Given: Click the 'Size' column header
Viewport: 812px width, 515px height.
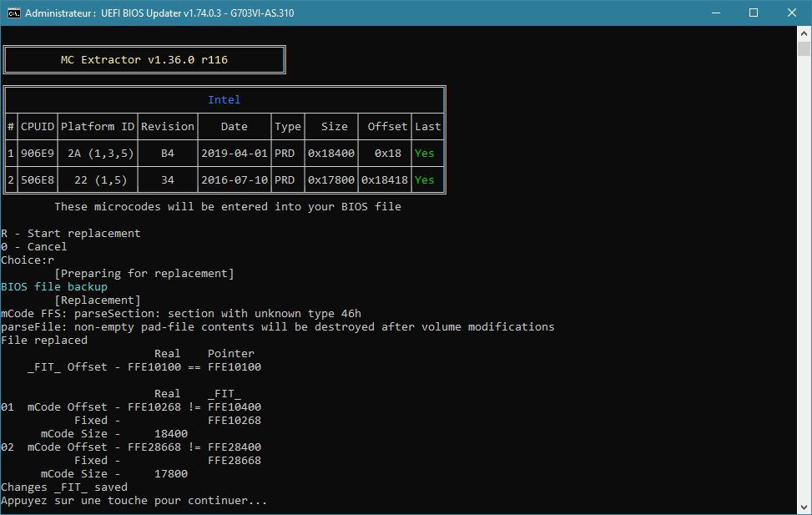Looking at the screenshot, I should [x=334, y=126].
